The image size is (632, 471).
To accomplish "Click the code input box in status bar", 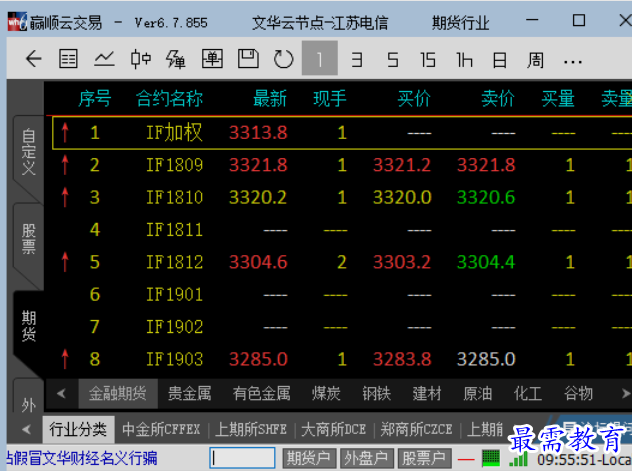I will point(242,459).
